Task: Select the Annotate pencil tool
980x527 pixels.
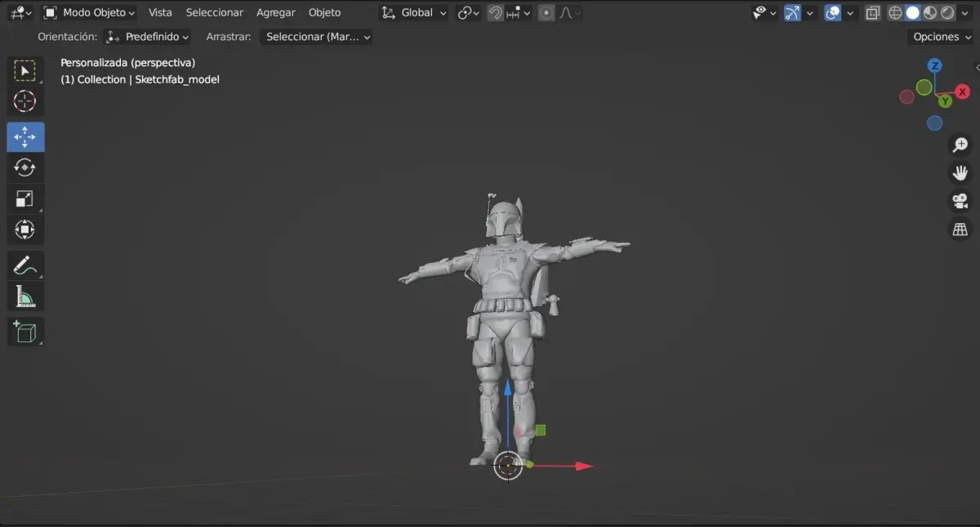Action: tap(25, 266)
